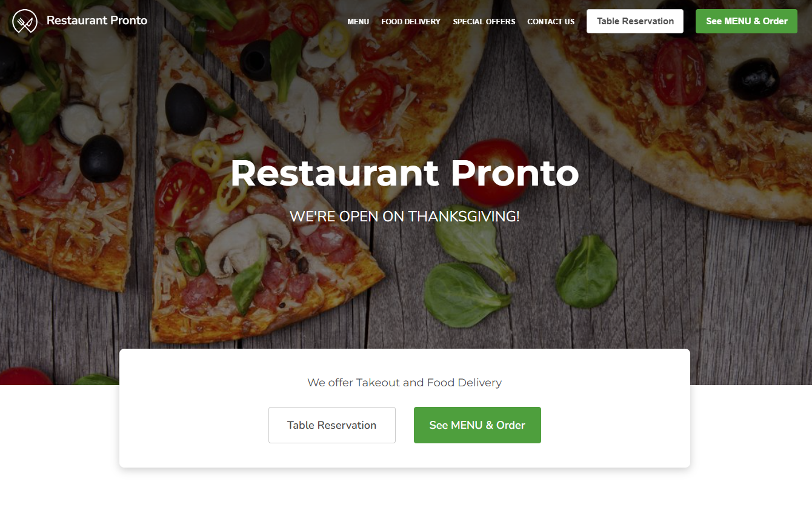Image resolution: width=812 pixels, height=507 pixels.
Task: Click the We offer Takeout and Food Delivery text
Action: (x=405, y=383)
